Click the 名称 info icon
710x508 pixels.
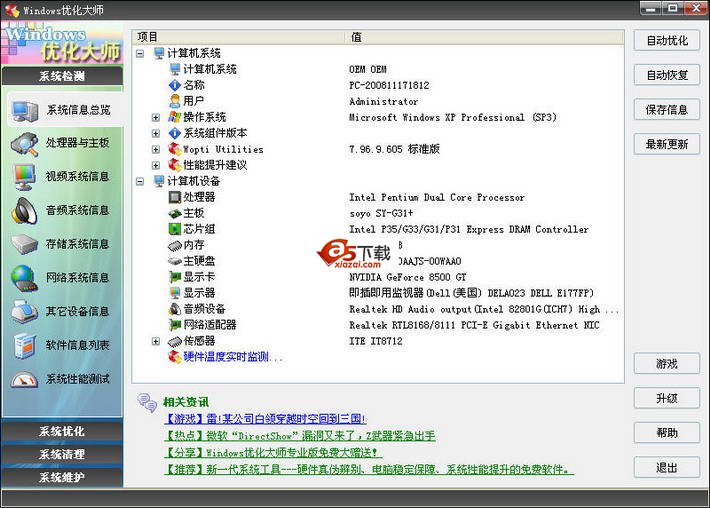(174, 85)
